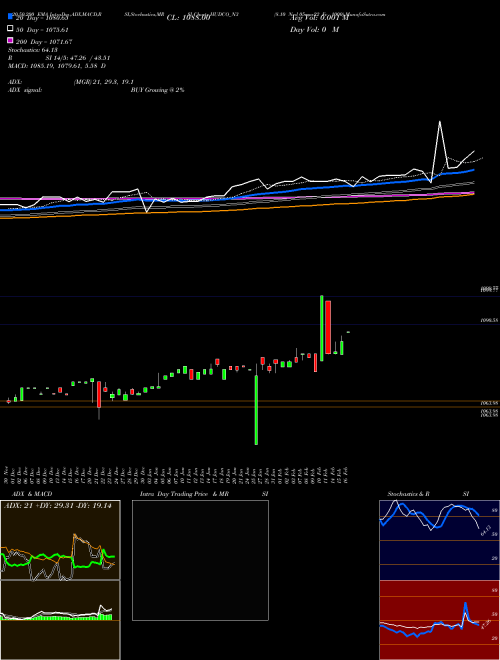Click the blue 20 Day legend swatch
This screenshot has height=660, width=500.
10,16
